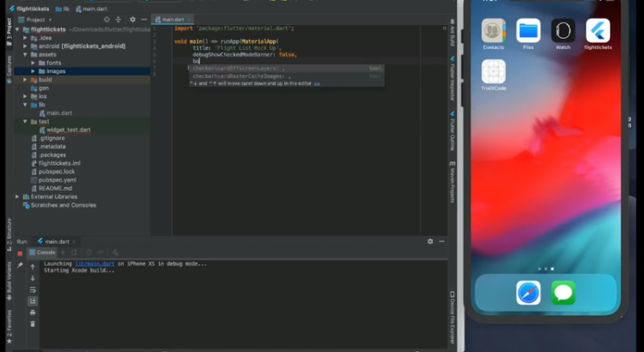Click the red Stop button in Run panel
The image size is (644, 352).
pyautogui.click(x=20, y=254)
